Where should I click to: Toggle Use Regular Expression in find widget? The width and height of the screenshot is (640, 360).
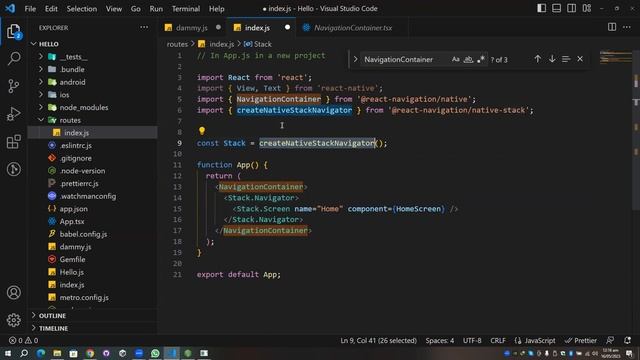[x=480, y=59]
